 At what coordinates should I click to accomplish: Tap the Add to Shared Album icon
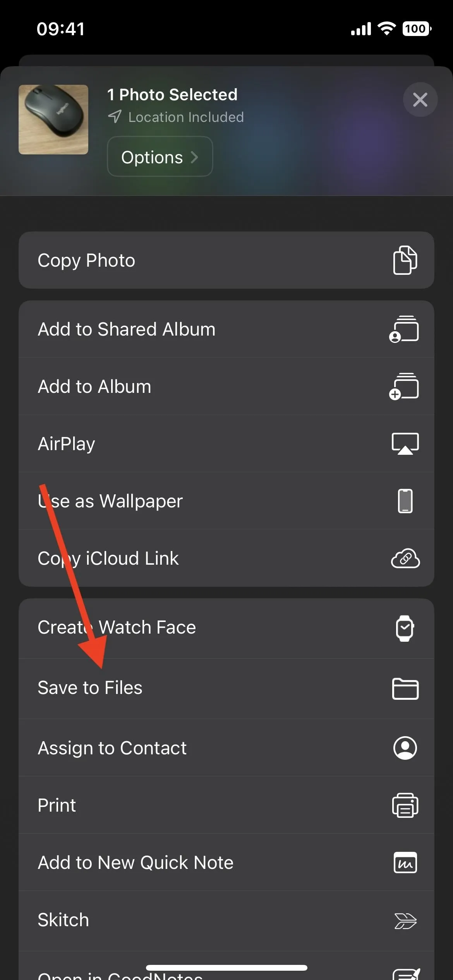pyautogui.click(x=404, y=329)
